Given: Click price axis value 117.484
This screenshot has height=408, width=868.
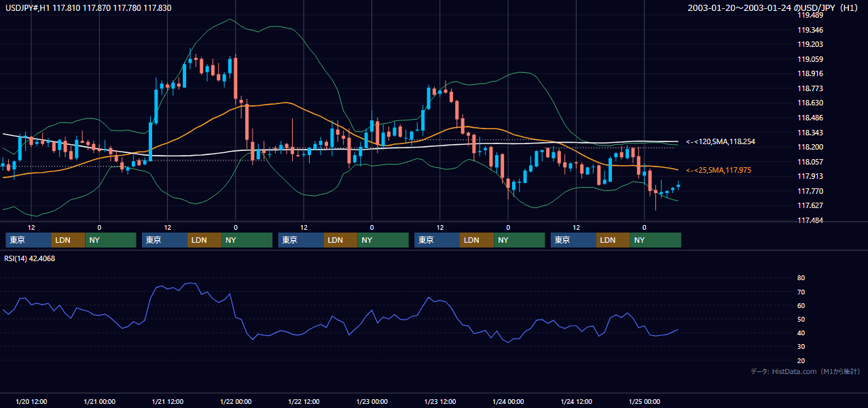Looking at the screenshot, I should (810, 220).
